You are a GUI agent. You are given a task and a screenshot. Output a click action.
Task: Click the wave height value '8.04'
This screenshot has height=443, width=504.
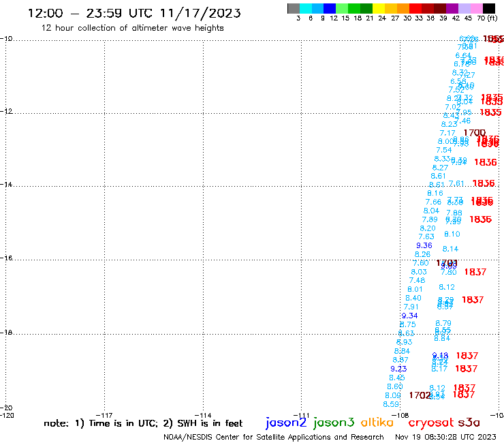pyautogui.click(x=431, y=211)
